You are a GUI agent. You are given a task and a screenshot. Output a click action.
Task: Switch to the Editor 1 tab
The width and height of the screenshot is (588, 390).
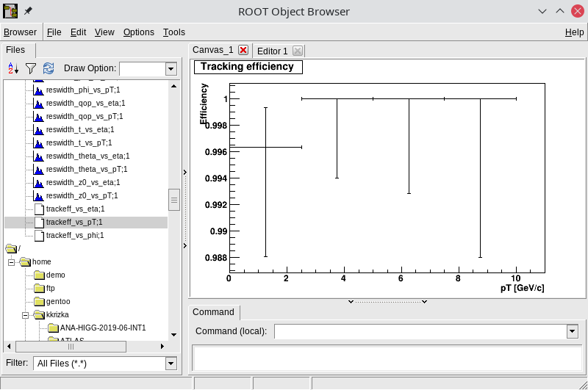tap(273, 51)
